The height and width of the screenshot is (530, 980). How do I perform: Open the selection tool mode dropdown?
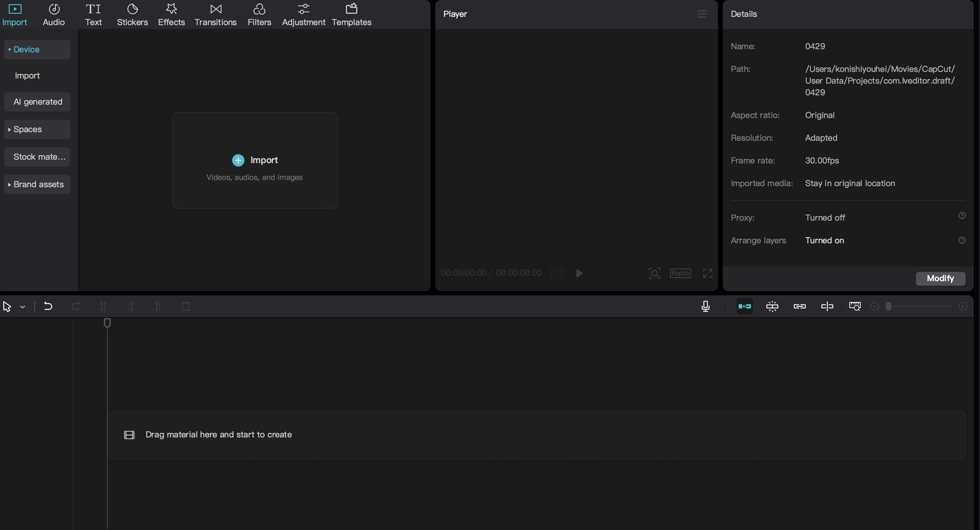tap(22, 307)
